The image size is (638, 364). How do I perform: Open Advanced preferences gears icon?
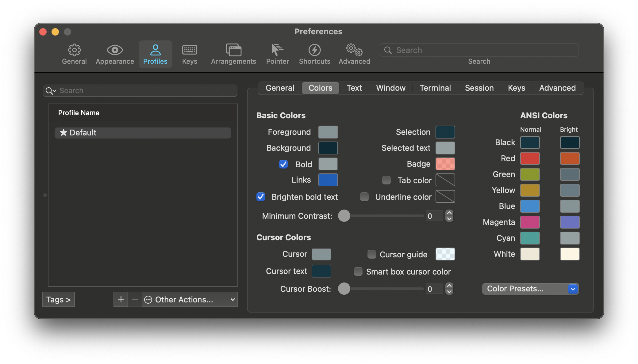(354, 50)
